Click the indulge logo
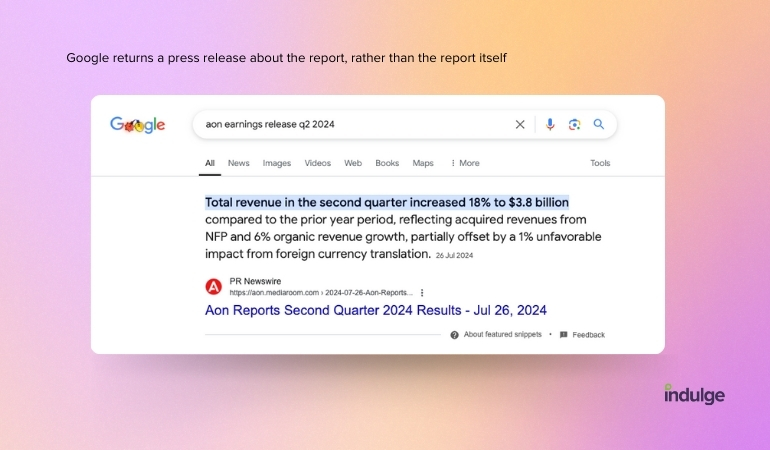Screen dimensions: 770x450 coord(694,394)
